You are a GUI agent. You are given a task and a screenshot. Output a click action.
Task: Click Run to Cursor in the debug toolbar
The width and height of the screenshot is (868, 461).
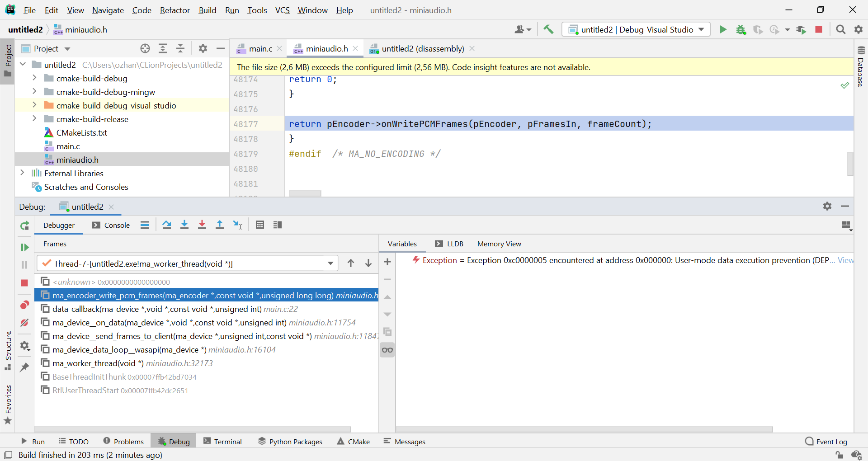point(238,225)
